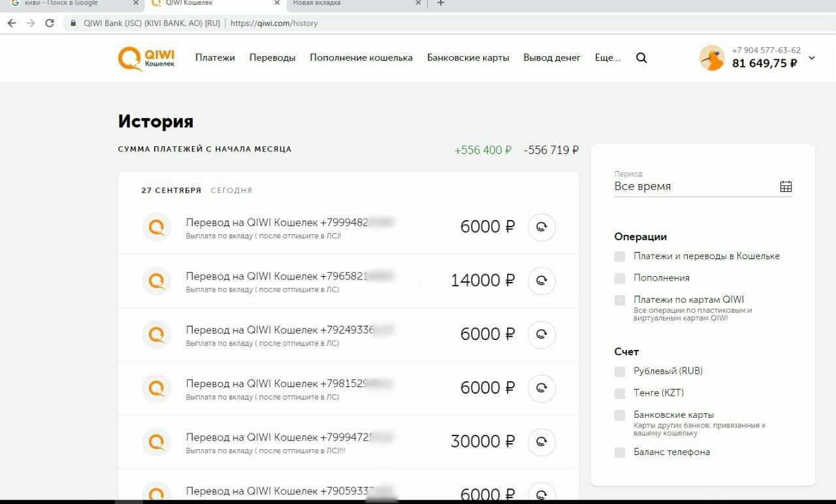Close the Google search tab
836x504 pixels.
[x=136, y=3]
